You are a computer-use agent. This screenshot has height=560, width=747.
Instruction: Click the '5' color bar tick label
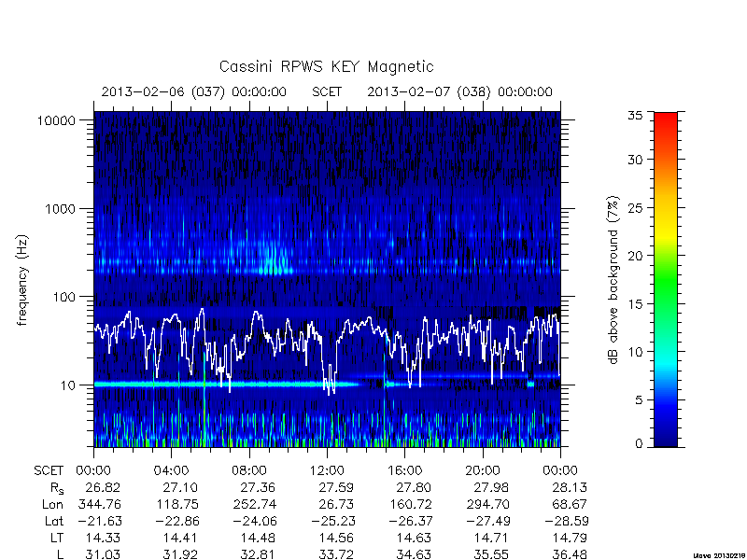(x=639, y=400)
